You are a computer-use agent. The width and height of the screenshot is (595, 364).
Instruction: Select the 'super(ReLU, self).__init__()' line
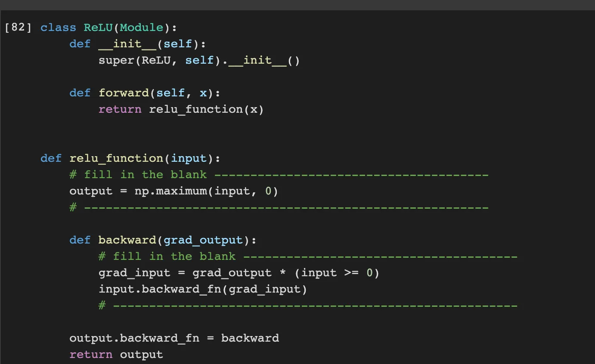point(199,60)
